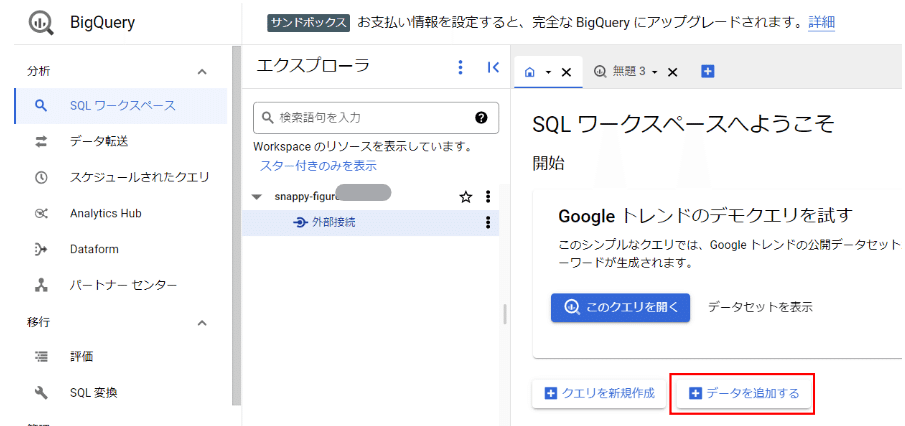Click the データ転送 arrows icon
Screen dimensions: 905x426
40,141
